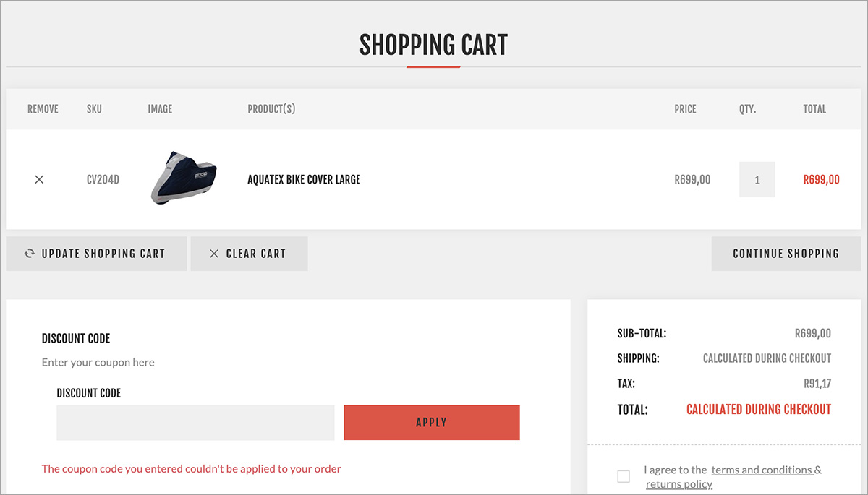Click the CV204D SKU code
Image resolution: width=868 pixels, height=495 pixels.
(x=103, y=179)
